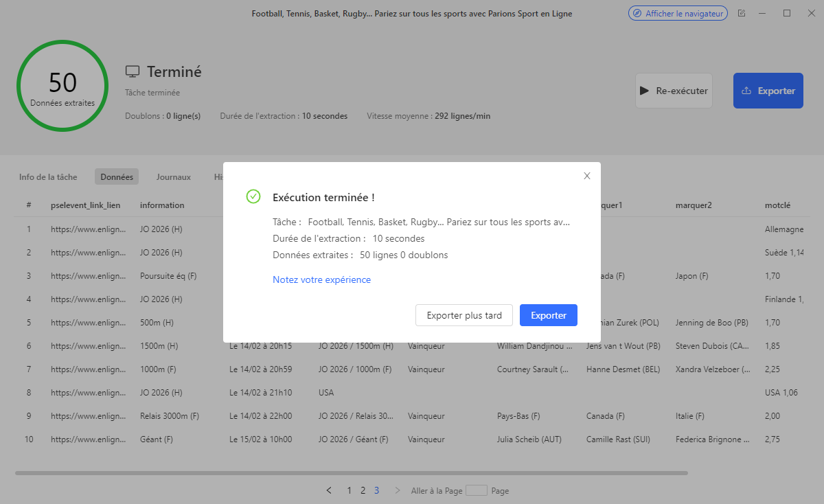Open the Journaux tab
The height and width of the screenshot is (504, 824).
click(173, 176)
